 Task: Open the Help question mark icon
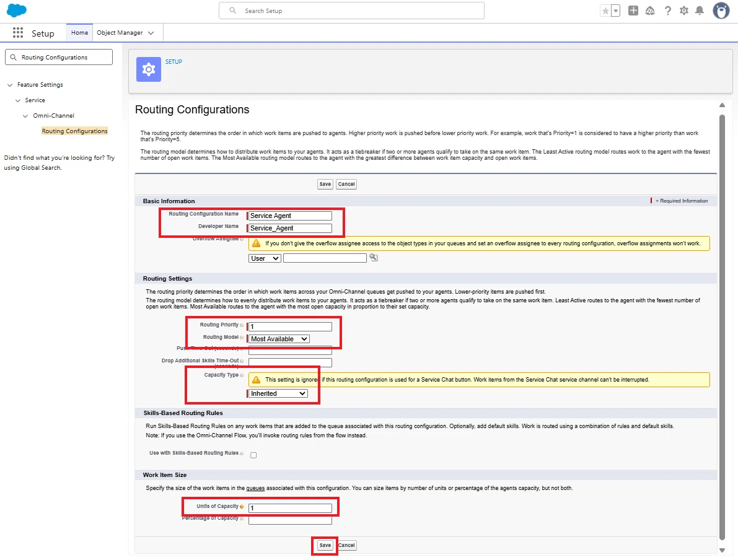(x=667, y=11)
